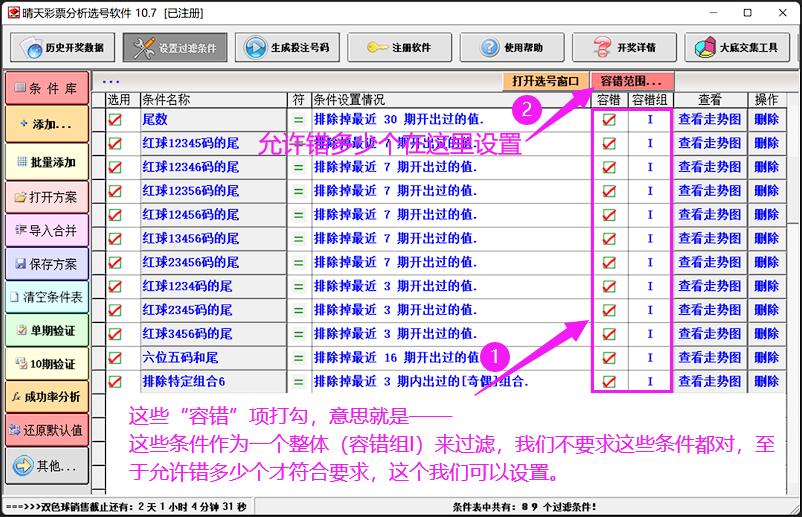Uncheck 选用 checkbox for 尾数 row
The width and height of the screenshot is (802, 517).
click(x=115, y=119)
